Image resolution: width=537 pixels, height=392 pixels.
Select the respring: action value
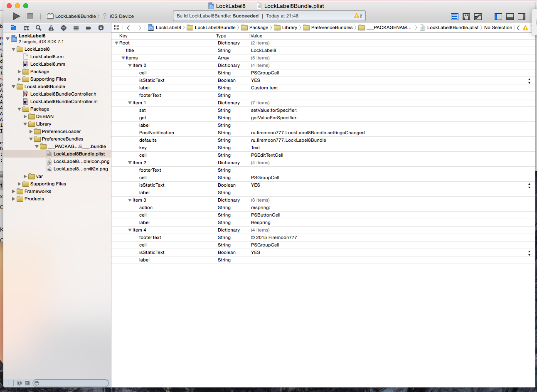[x=261, y=207]
